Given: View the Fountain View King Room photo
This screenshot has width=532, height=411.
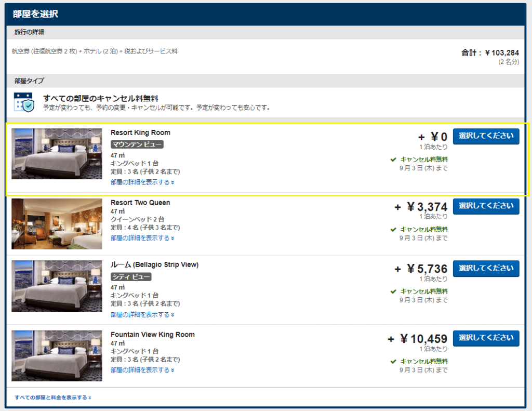Looking at the screenshot, I should 57,355.
